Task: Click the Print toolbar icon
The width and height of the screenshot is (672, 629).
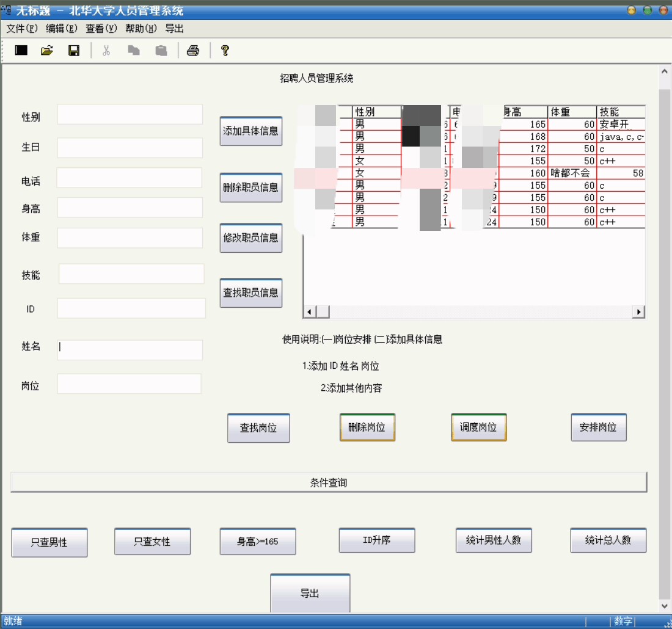Action: 193,51
